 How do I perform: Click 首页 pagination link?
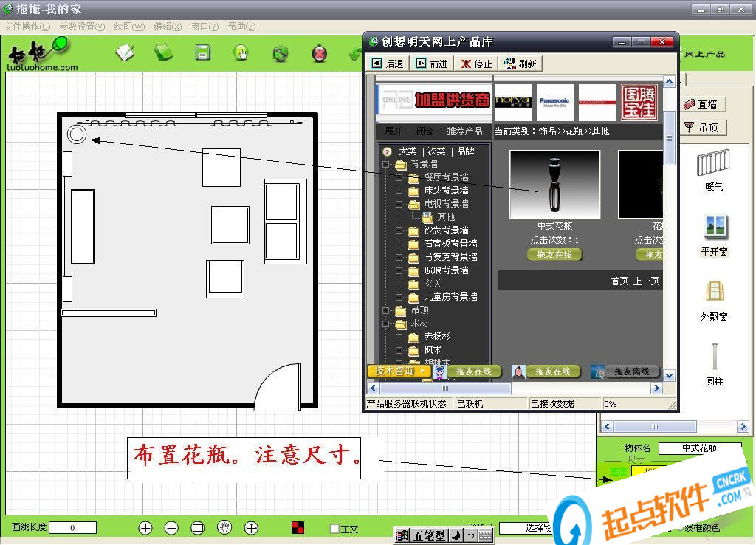coord(619,281)
